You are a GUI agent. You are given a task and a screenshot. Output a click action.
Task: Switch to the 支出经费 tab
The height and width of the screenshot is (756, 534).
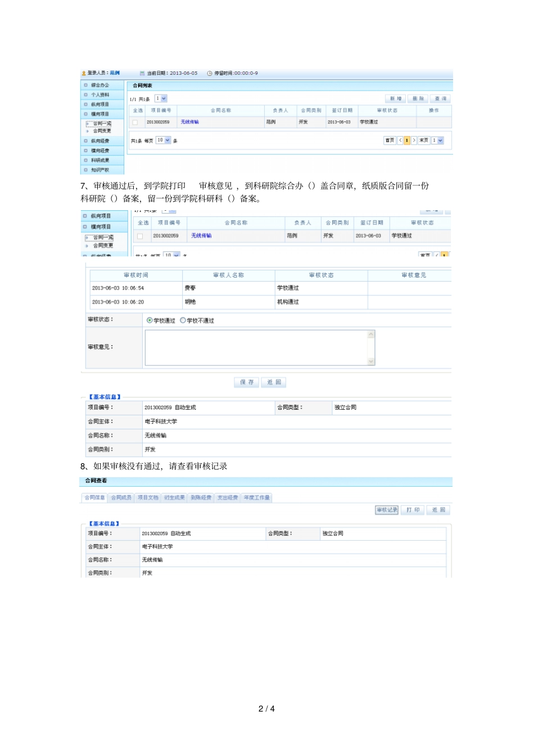point(228,498)
